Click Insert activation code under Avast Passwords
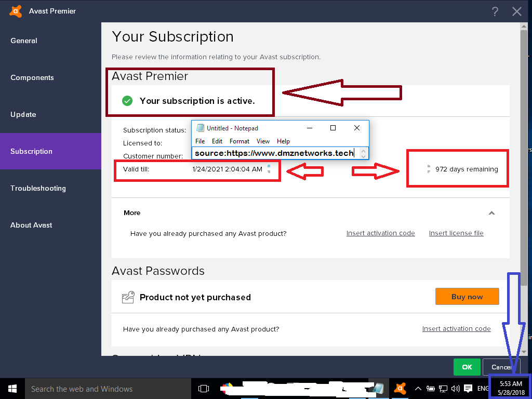 pyautogui.click(x=456, y=329)
